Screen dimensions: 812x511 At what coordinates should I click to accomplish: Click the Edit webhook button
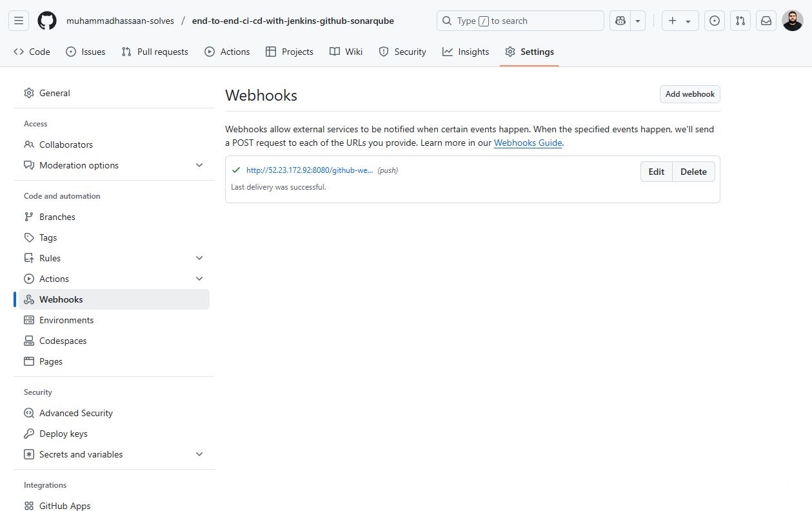pos(657,172)
